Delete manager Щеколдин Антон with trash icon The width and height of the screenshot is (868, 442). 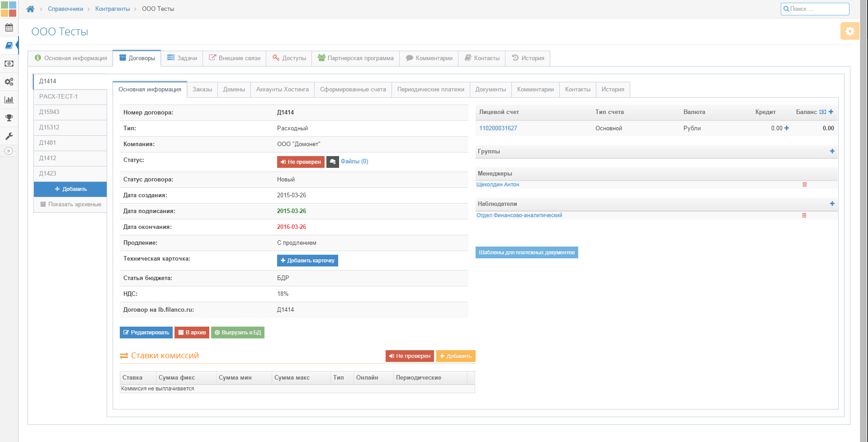click(x=804, y=185)
